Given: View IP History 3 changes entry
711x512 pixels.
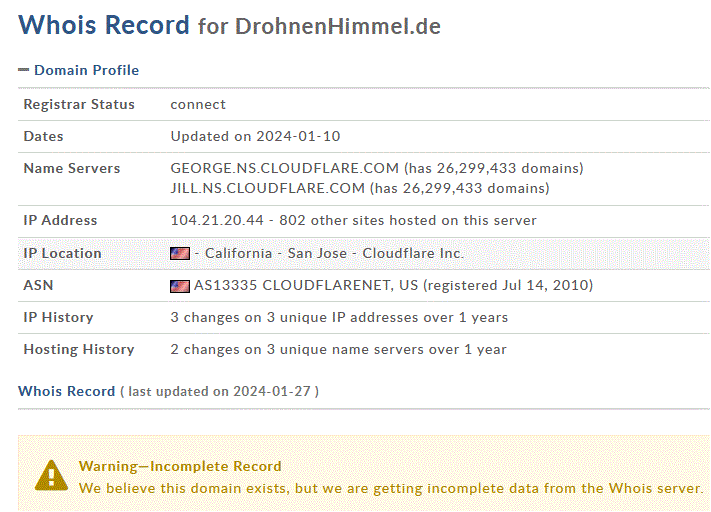Looking at the screenshot, I should point(339,317).
